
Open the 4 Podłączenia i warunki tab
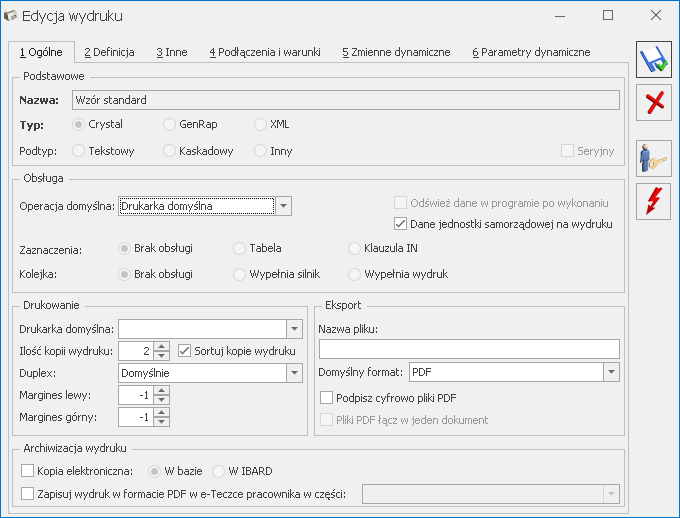point(268,52)
